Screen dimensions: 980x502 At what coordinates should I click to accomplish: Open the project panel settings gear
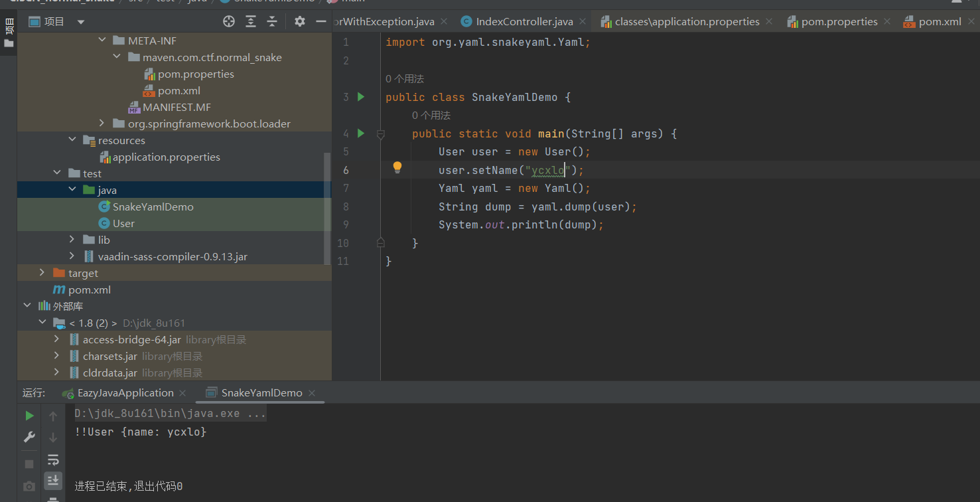click(x=300, y=22)
